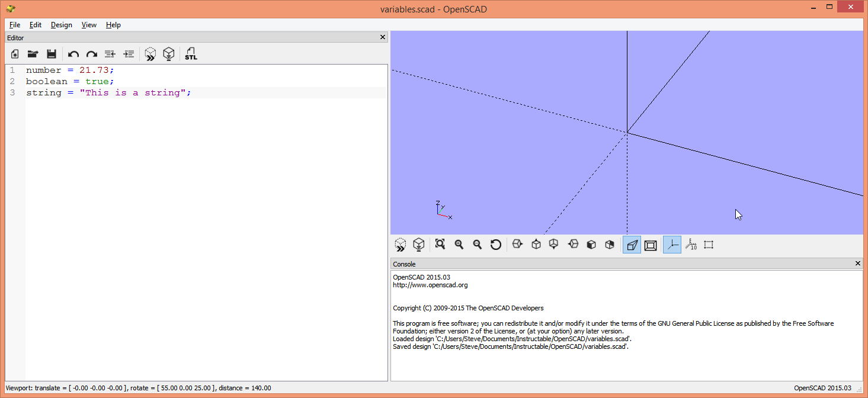Undo the last code edit
This screenshot has height=398, width=868.
click(73, 54)
